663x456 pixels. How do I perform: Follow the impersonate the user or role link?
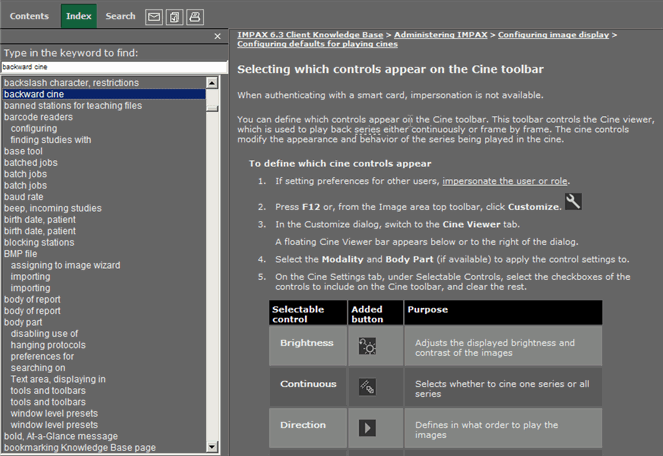505,181
